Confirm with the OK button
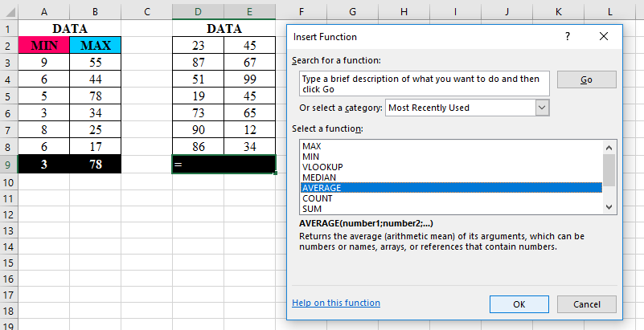This screenshot has width=644, height=330. click(x=519, y=304)
